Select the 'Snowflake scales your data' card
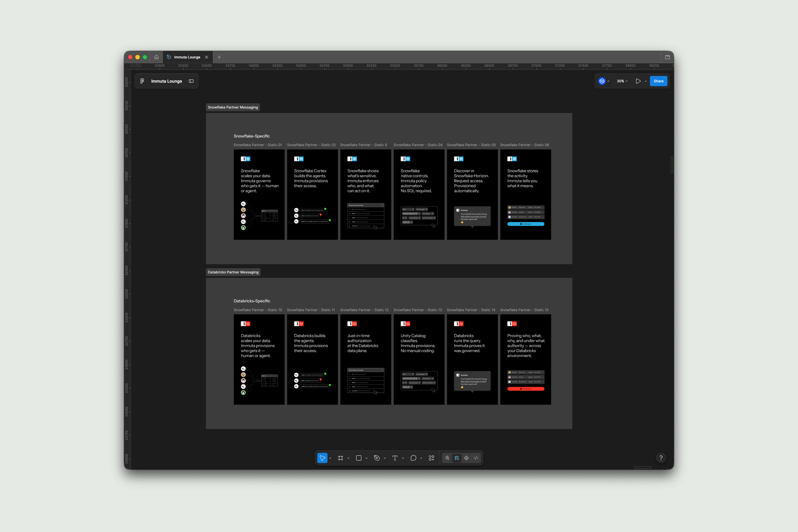Viewport: 798px width, 532px height. pyautogui.click(x=259, y=195)
